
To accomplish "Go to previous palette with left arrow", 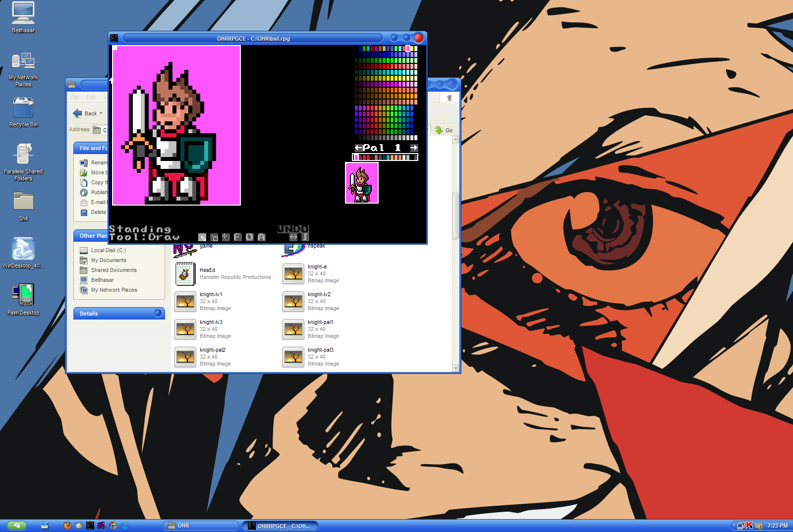I will coord(358,148).
